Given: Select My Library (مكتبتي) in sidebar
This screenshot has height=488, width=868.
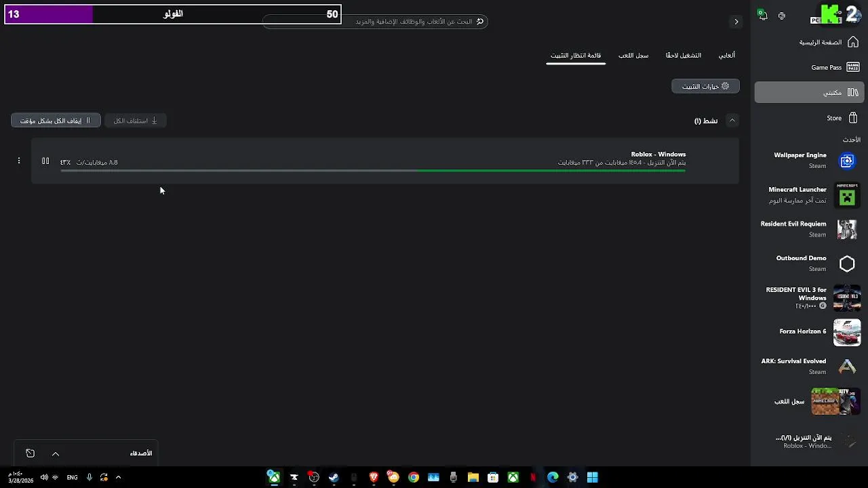Looking at the screenshot, I should coord(808,92).
